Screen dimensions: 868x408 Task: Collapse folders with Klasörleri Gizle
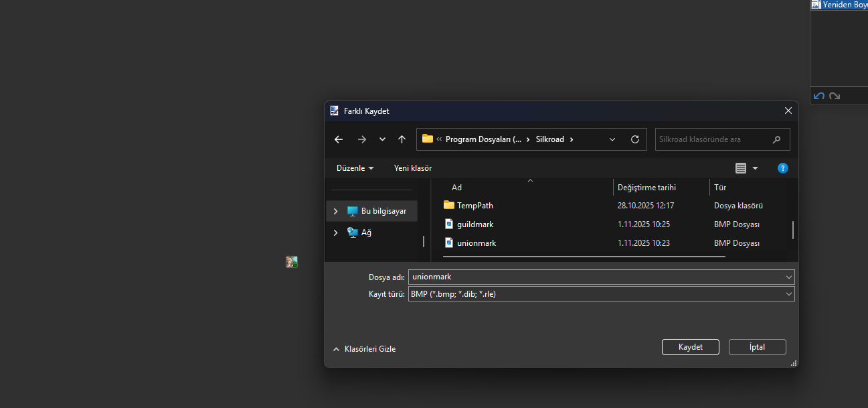click(364, 349)
